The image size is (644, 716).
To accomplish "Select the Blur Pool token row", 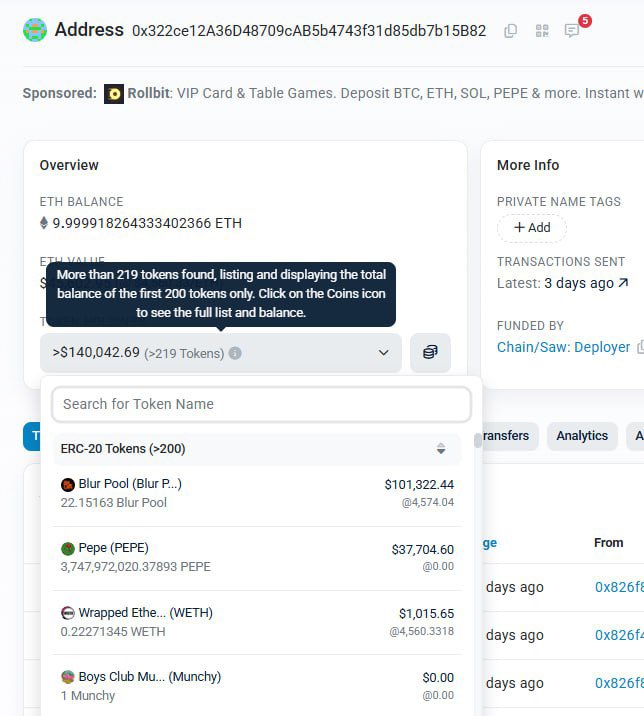I will pyautogui.click(x=257, y=493).
